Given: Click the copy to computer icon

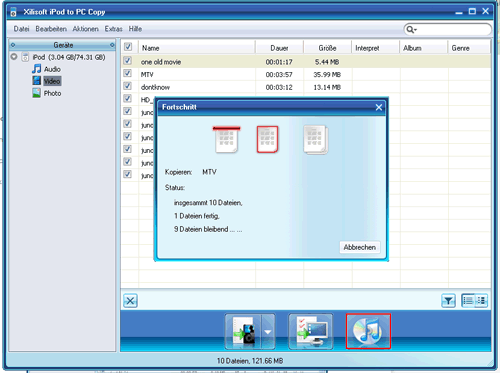Looking at the screenshot, I should 311,331.
